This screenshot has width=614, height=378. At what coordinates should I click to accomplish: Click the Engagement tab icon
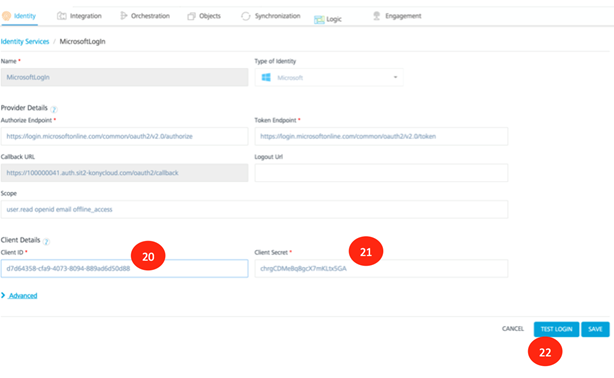(x=376, y=16)
